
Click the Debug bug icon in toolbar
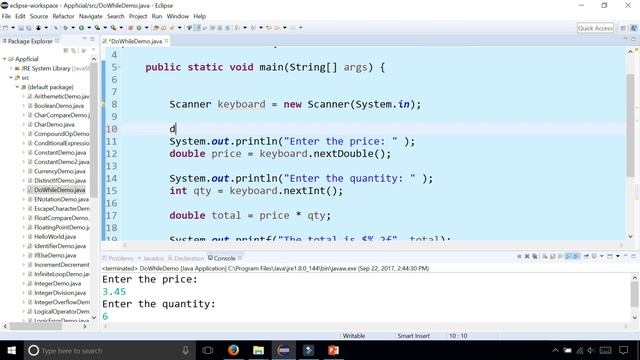(x=65, y=28)
